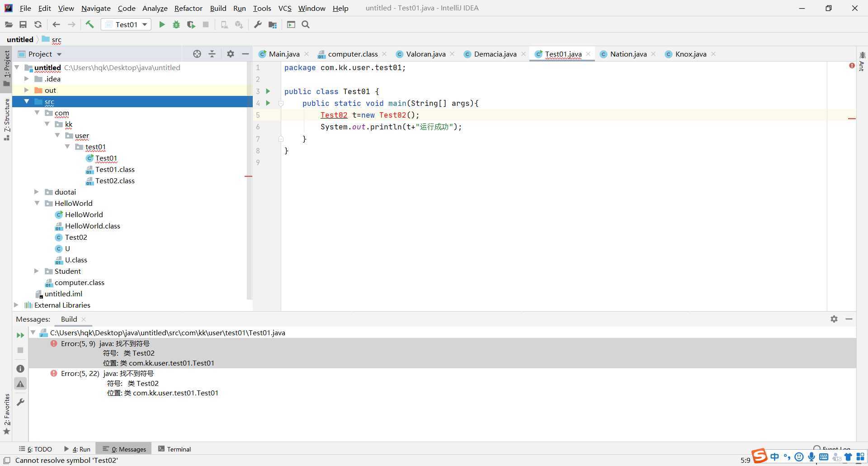
Task: Open Project Structure toolbar icon
Action: [273, 24]
